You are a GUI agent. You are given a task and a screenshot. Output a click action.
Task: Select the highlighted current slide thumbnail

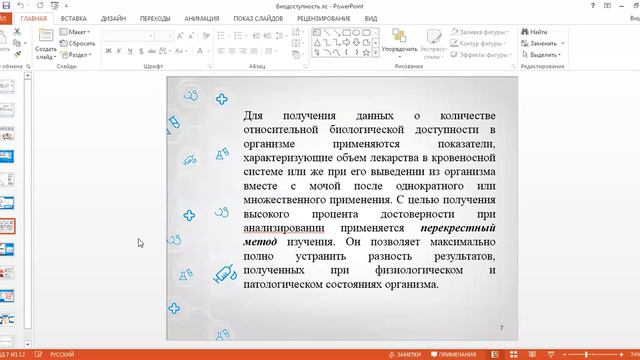[7, 226]
